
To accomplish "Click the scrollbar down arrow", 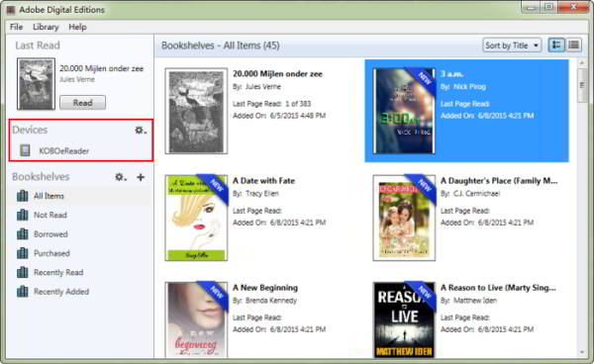I will (582, 352).
